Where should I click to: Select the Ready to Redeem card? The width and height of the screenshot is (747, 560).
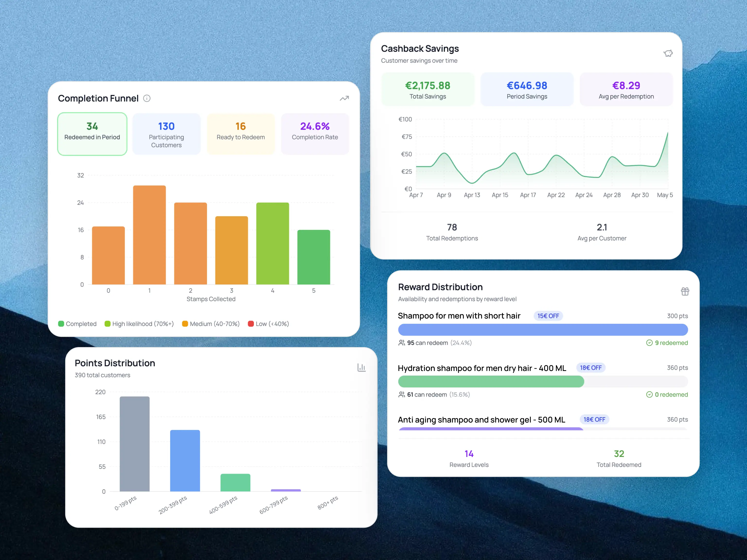pyautogui.click(x=241, y=134)
